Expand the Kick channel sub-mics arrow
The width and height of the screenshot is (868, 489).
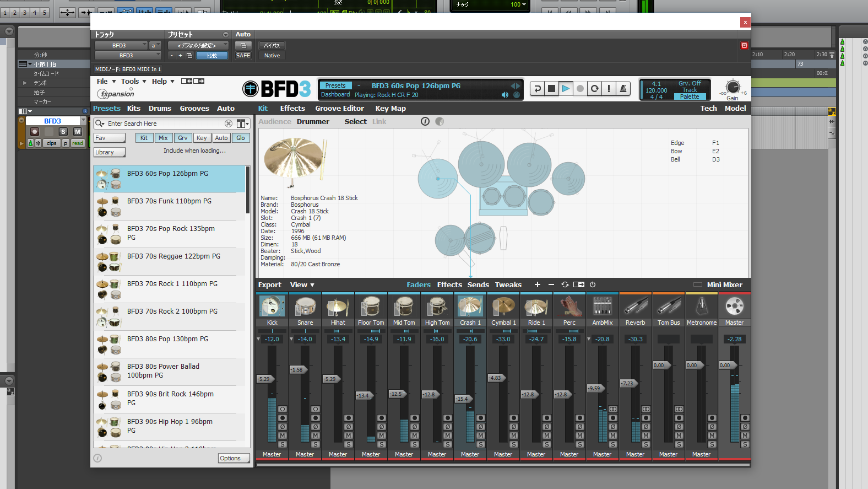(x=258, y=339)
